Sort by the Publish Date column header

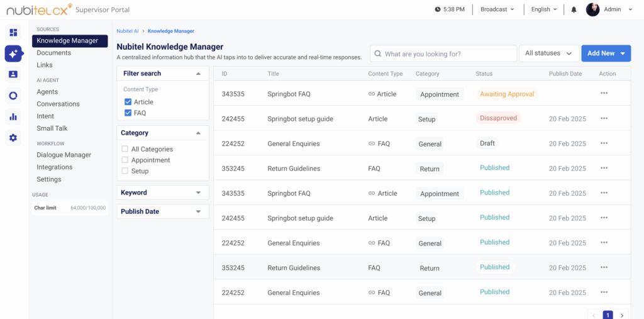(567, 74)
